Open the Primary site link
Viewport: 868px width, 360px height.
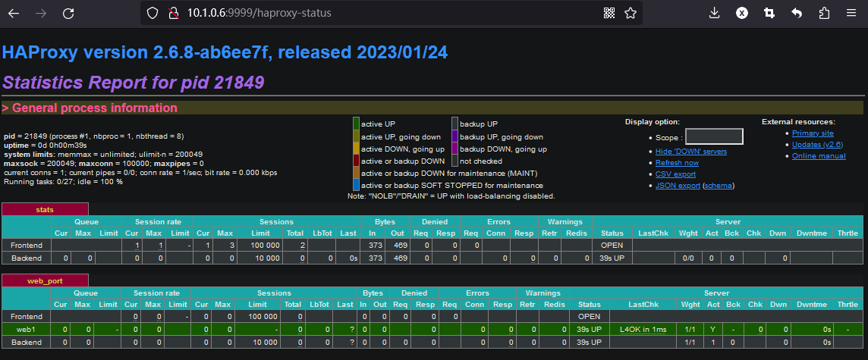click(x=813, y=133)
